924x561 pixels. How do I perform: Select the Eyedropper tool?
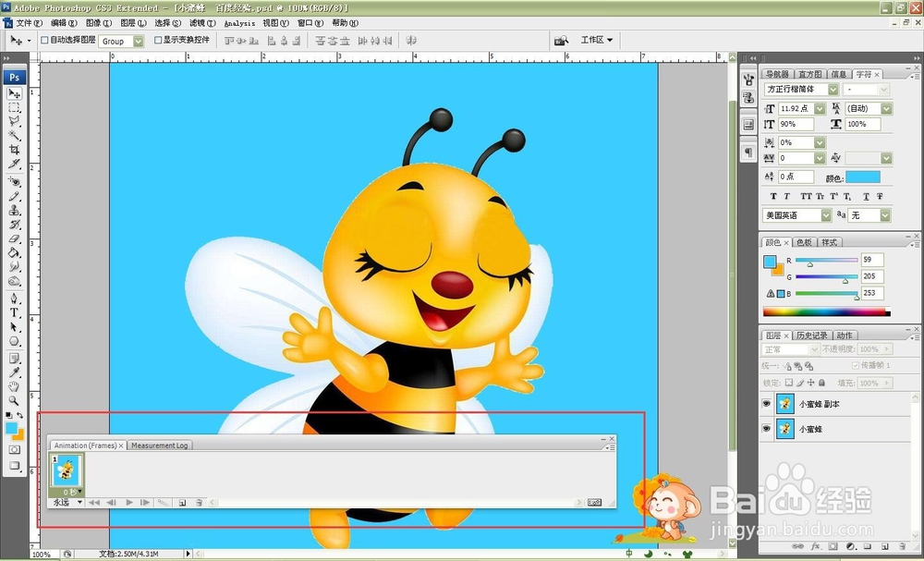tap(14, 372)
